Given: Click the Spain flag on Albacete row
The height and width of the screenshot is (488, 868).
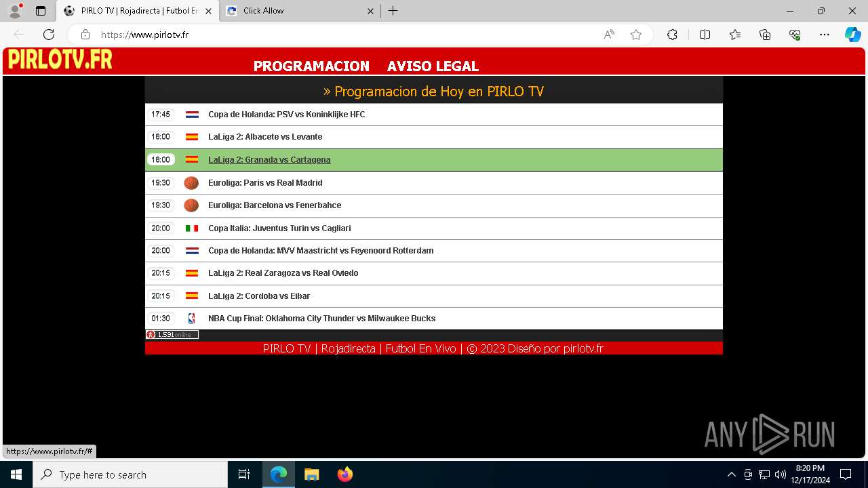Looking at the screenshot, I should (x=192, y=137).
